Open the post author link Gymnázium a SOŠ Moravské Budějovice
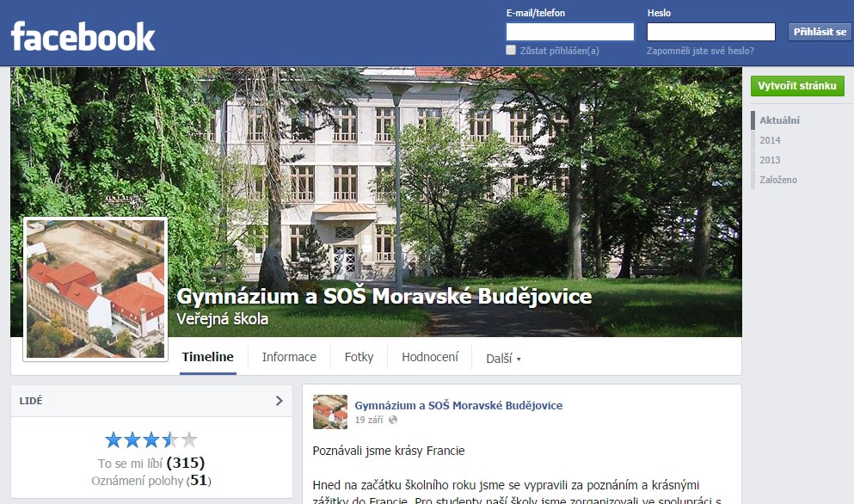The height and width of the screenshot is (504, 854). (458, 405)
